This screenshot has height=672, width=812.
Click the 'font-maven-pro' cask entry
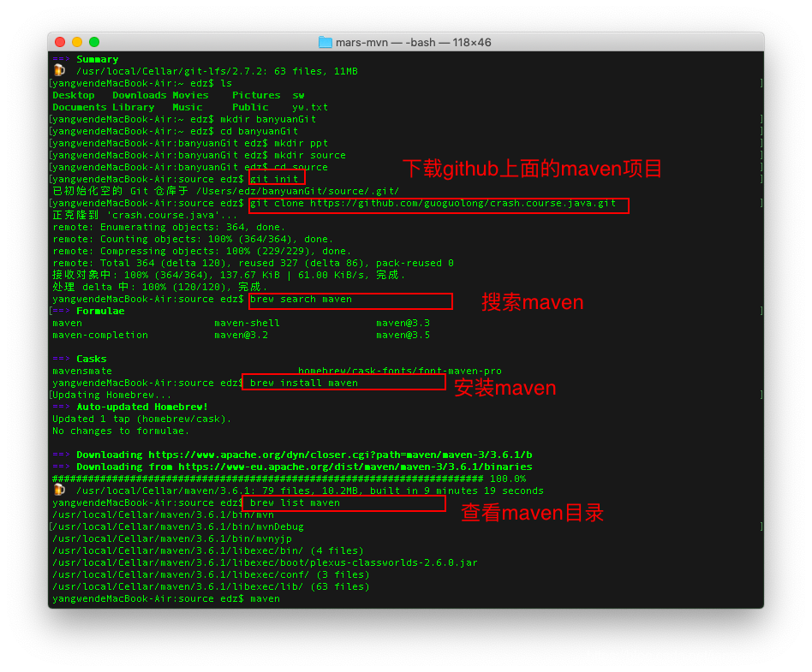[x=400, y=371]
